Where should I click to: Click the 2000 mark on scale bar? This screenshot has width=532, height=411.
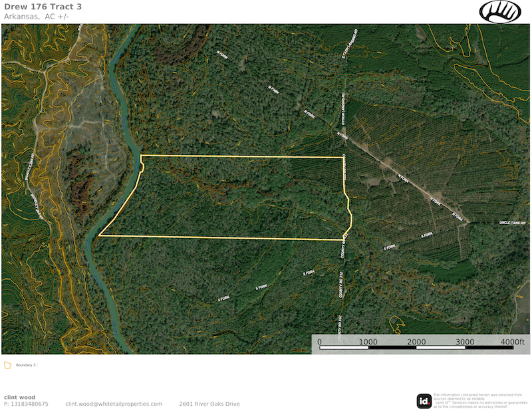(416, 342)
